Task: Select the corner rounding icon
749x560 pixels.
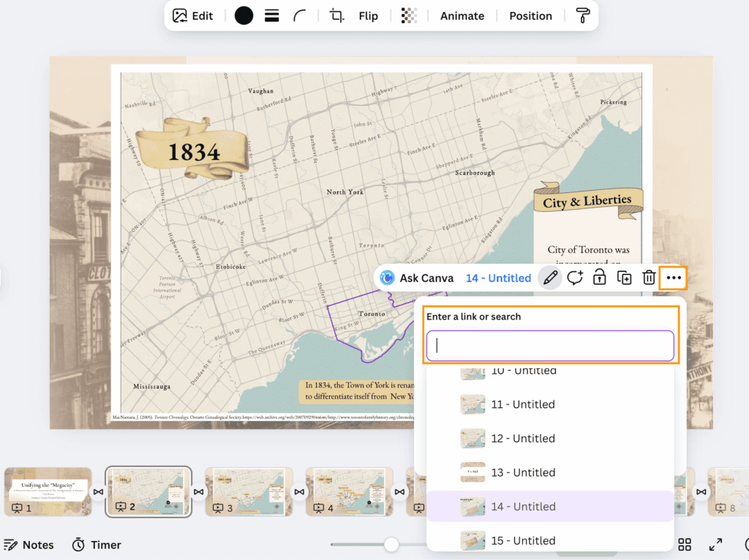Action: (x=300, y=16)
